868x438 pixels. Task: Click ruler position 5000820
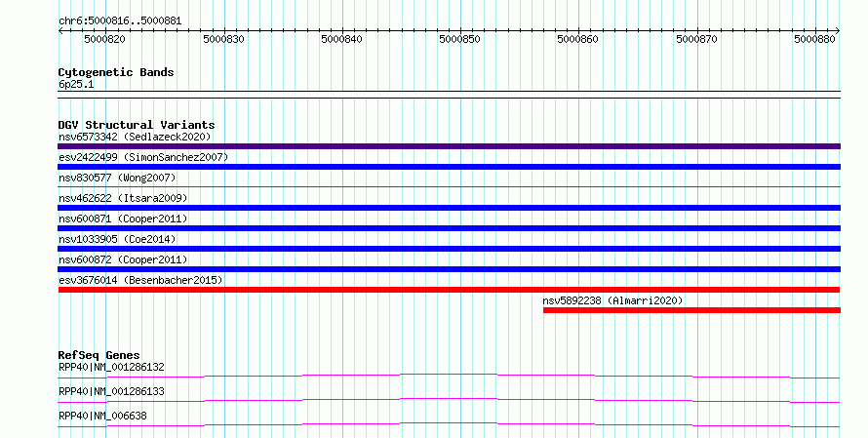pos(104,39)
